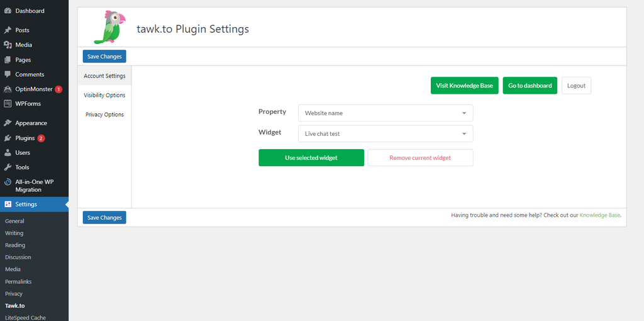Click the Appearance paintbrush icon
The width and height of the screenshot is (644, 321).
point(8,123)
